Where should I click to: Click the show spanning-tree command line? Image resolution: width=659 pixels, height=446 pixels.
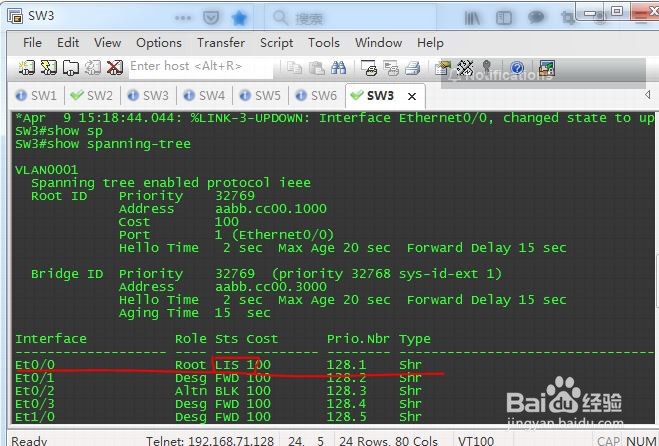103,144
